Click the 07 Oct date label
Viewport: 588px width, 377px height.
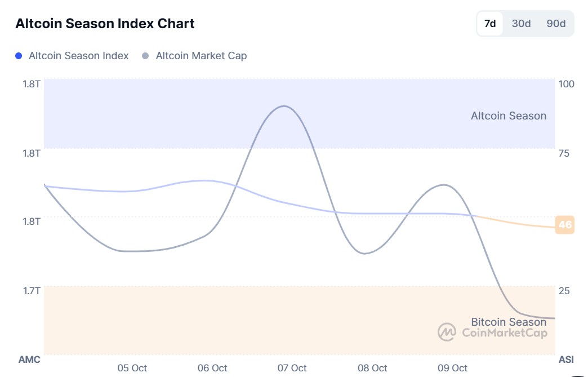coord(292,368)
